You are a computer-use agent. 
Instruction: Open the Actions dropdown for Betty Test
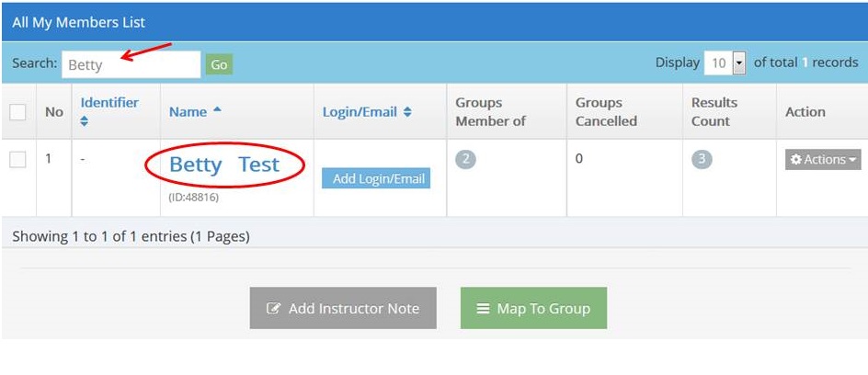[823, 159]
